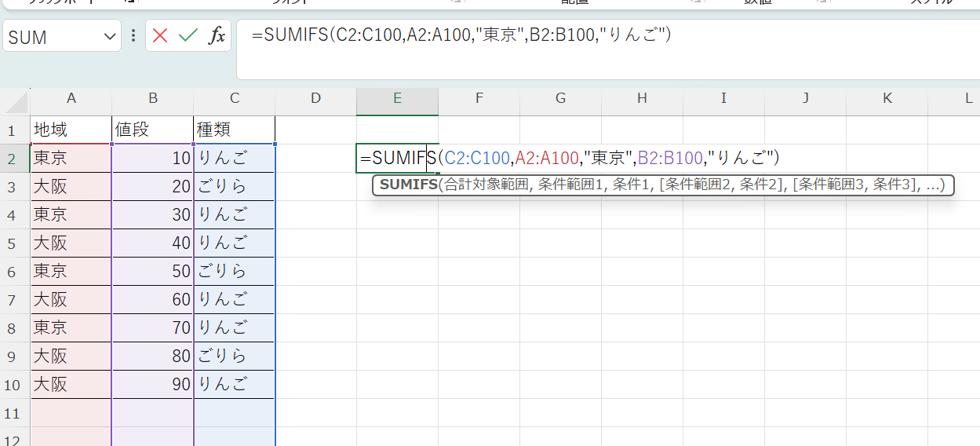Open SUMIFS help from the tooltip function name
Image resolution: width=980 pixels, height=446 pixels.
(408, 185)
